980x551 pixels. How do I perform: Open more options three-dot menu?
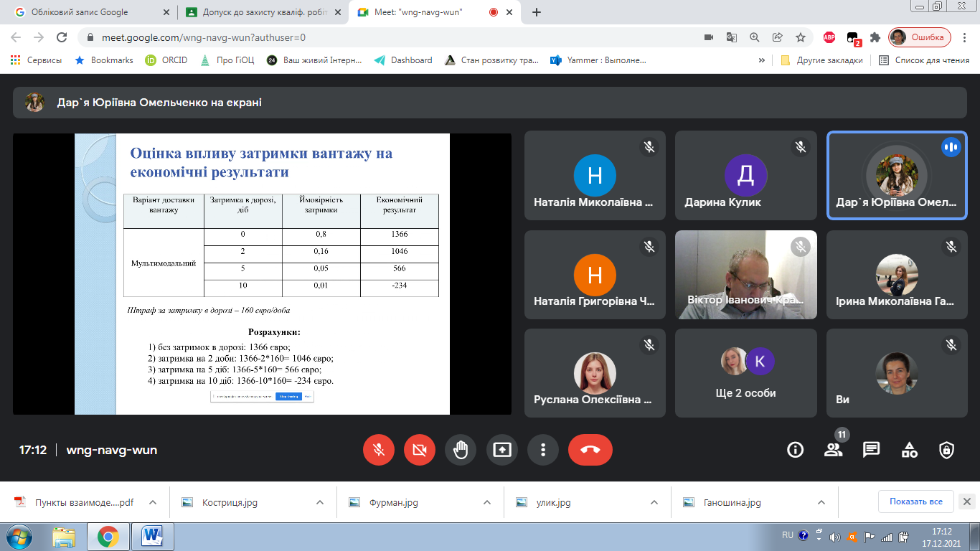[x=543, y=450]
